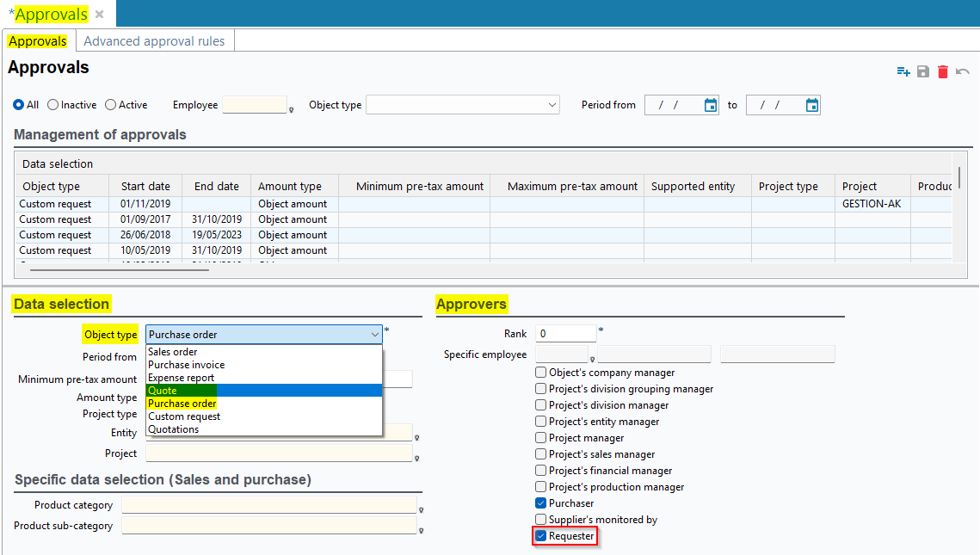
Task: Click the Amount type column header
Action: [290, 186]
